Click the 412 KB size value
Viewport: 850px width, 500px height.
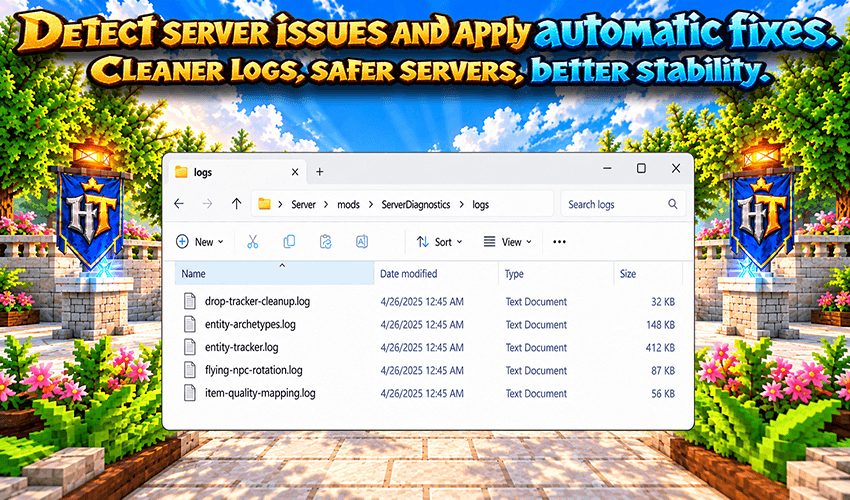pyautogui.click(x=660, y=348)
